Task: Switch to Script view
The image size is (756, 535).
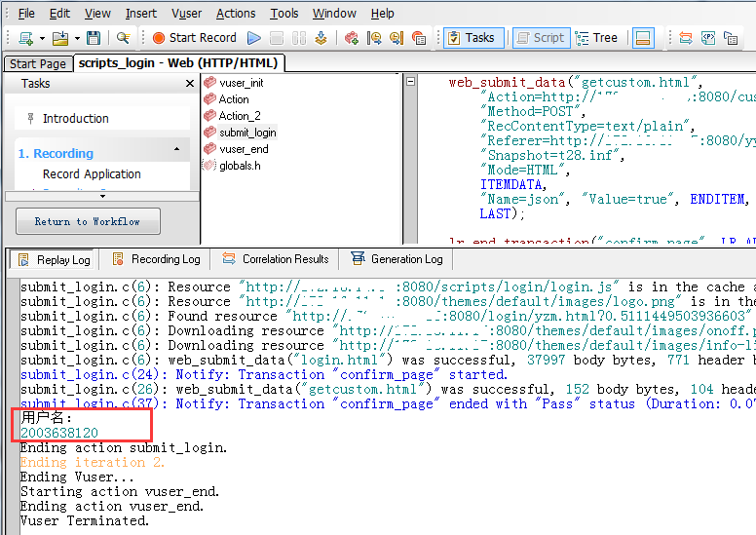Action: click(x=539, y=38)
